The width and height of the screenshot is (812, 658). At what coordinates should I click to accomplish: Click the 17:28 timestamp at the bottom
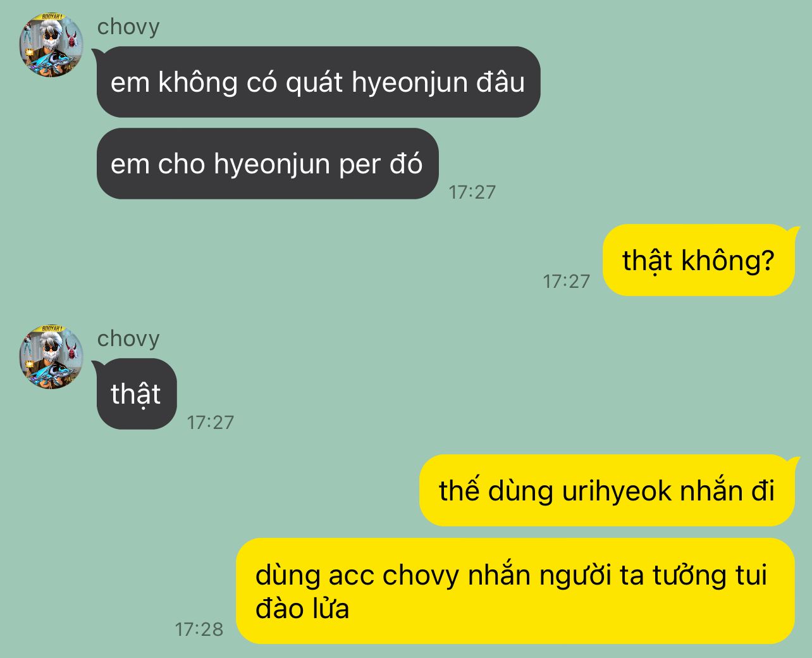click(x=199, y=630)
